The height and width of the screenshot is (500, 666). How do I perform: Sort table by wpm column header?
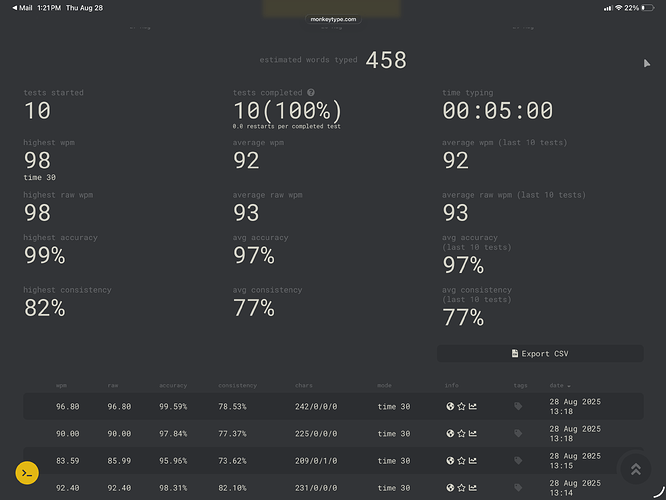tap(61, 385)
